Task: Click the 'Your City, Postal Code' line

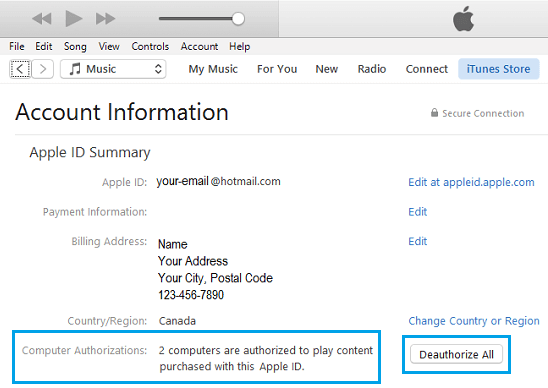Action: coord(215,278)
